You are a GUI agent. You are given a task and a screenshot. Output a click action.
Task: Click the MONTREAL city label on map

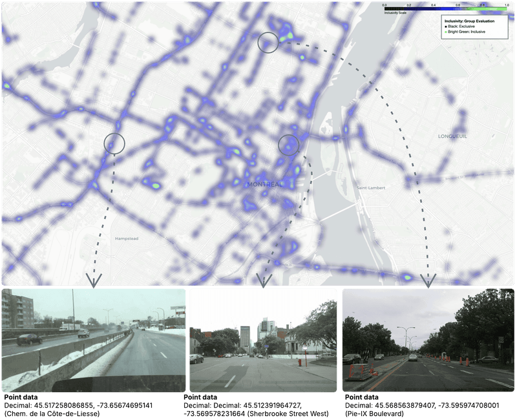tap(264, 185)
